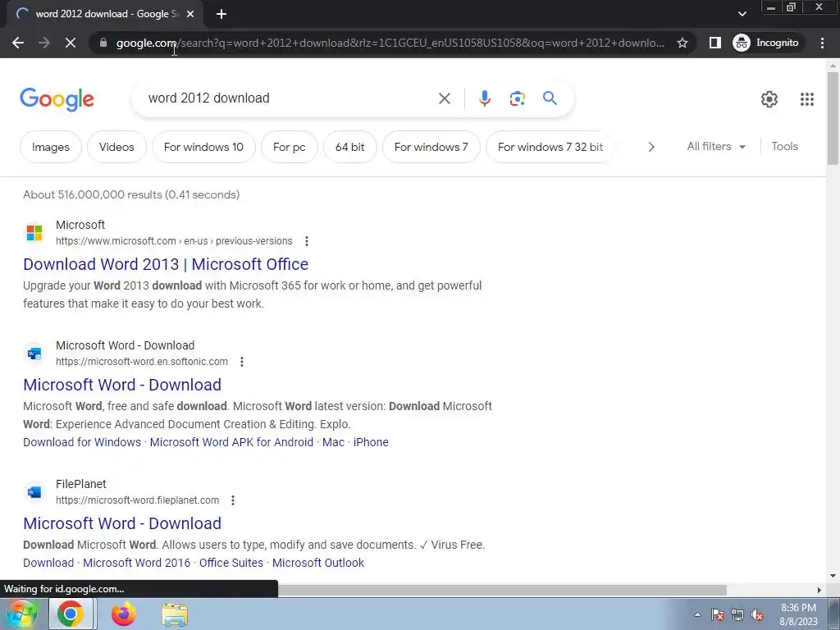Open 'Download Word 2013 | Microsoft Office' result
840x630 pixels.
pyautogui.click(x=166, y=264)
